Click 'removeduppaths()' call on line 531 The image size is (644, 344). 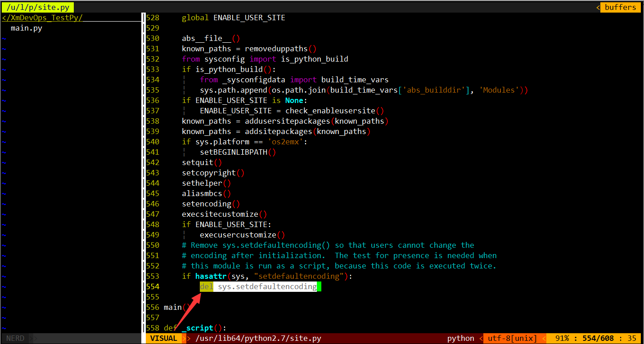click(281, 49)
